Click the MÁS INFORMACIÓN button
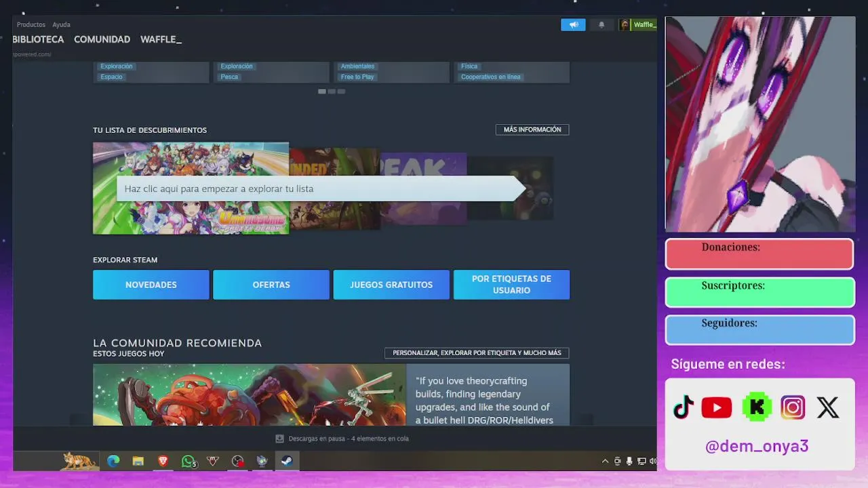This screenshot has height=488, width=868. (x=532, y=129)
